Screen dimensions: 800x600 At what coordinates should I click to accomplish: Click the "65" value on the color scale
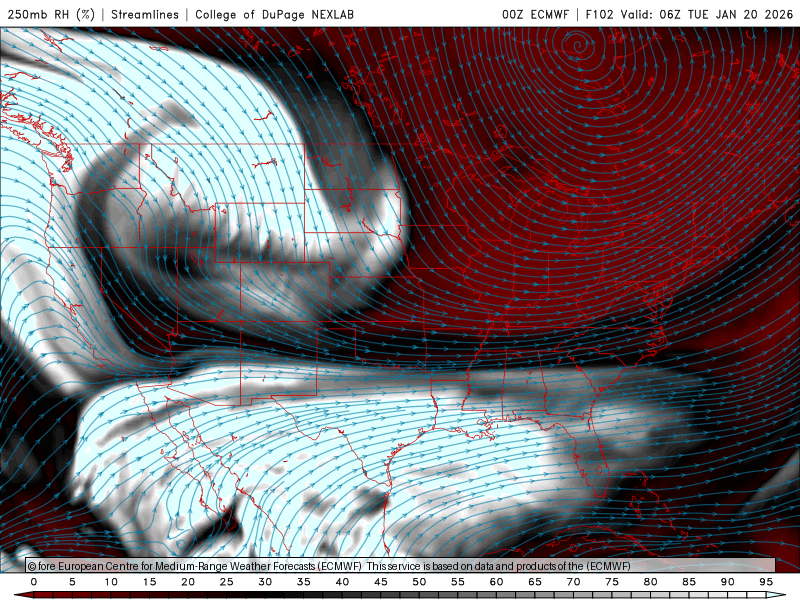(535, 582)
